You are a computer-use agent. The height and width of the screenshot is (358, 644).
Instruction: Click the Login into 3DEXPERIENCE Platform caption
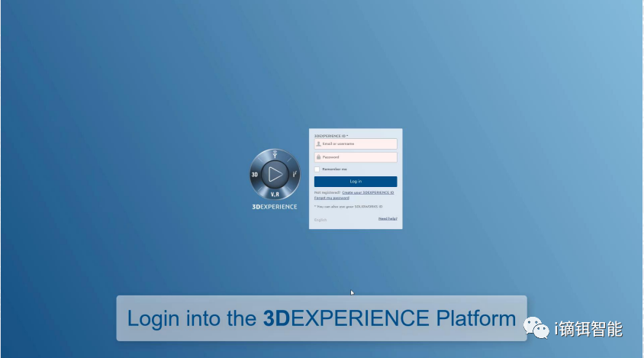tap(321, 318)
